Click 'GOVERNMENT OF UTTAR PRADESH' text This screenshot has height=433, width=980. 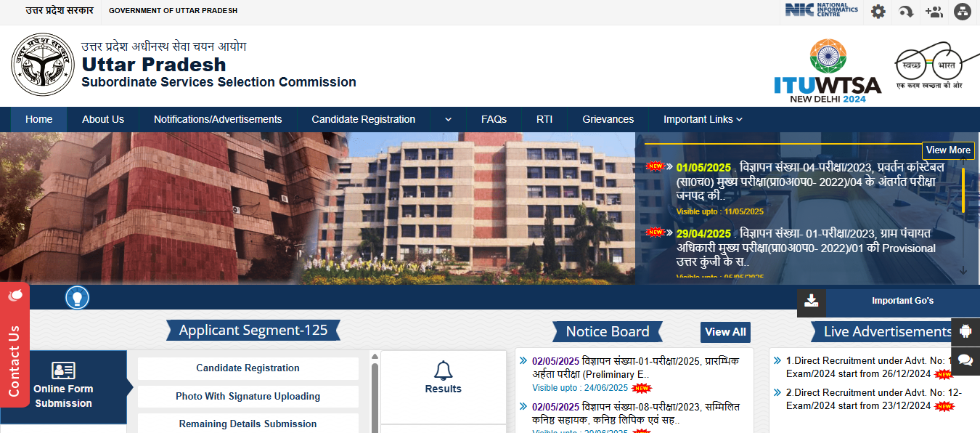point(173,11)
